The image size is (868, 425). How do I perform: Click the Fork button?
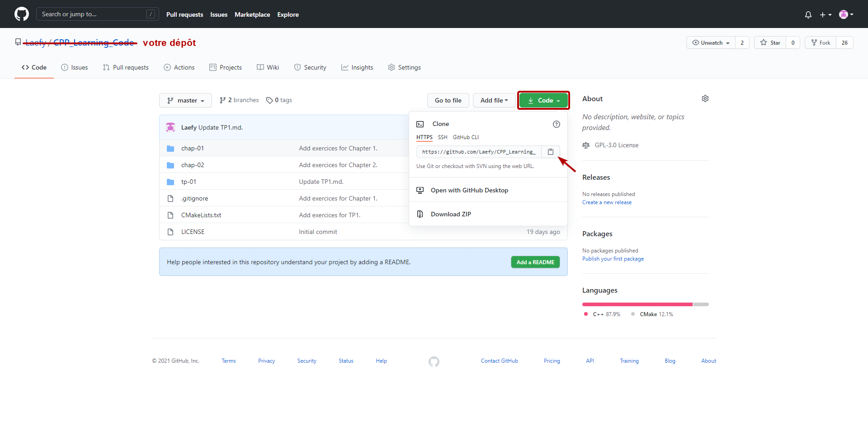(821, 42)
